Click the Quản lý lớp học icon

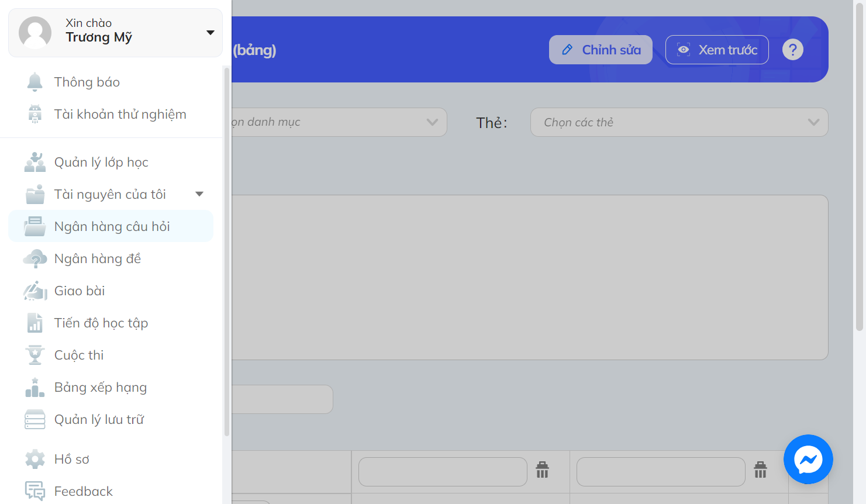pyautogui.click(x=35, y=162)
